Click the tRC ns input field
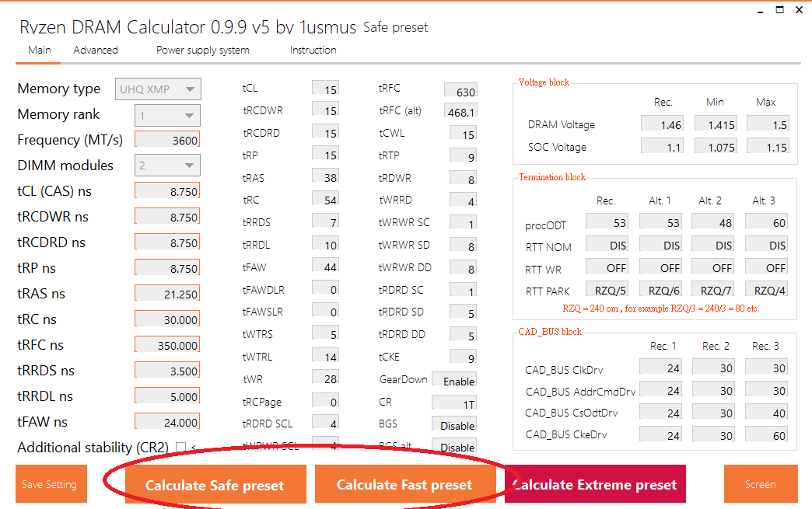 click(167, 319)
